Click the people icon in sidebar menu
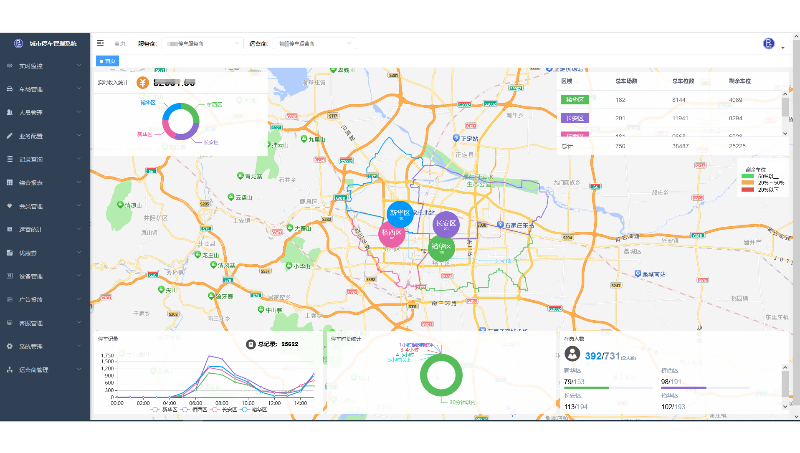The width and height of the screenshot is (800, 453). (10, 112)
